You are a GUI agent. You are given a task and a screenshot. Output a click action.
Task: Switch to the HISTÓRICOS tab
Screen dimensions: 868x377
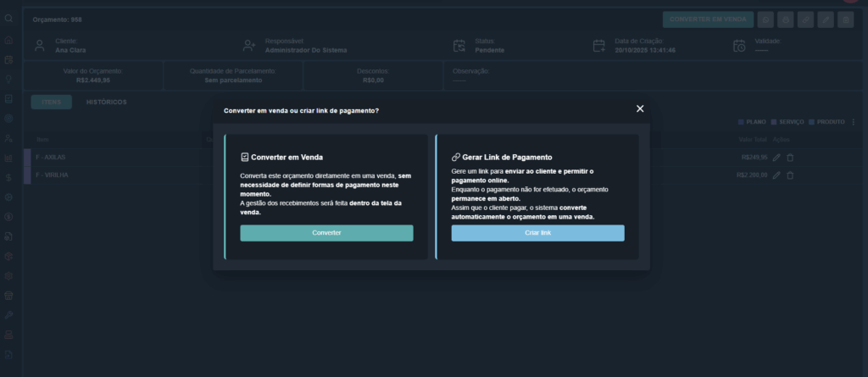click(x=107, y=103)
